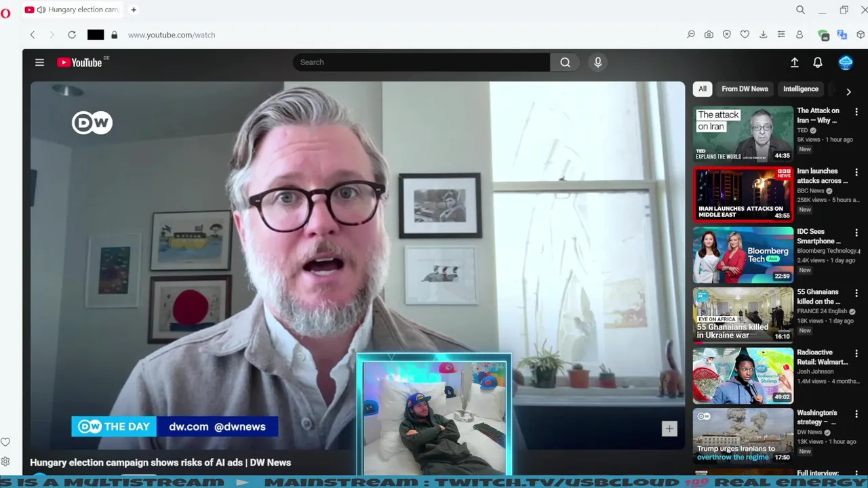This screenshot has height=488, width=868.
Task: Open 55 Ghanaians killed video thumbnail
Action: click(743, 315)
